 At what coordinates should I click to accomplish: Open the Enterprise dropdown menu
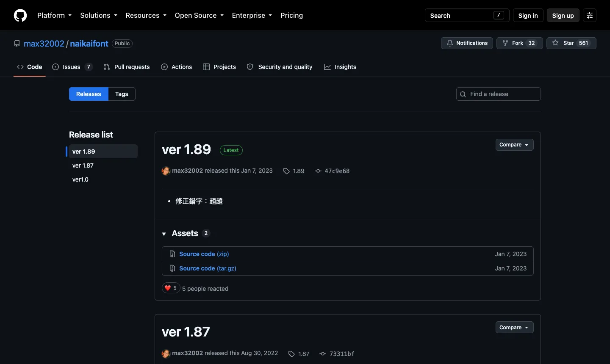pos(252,15)
